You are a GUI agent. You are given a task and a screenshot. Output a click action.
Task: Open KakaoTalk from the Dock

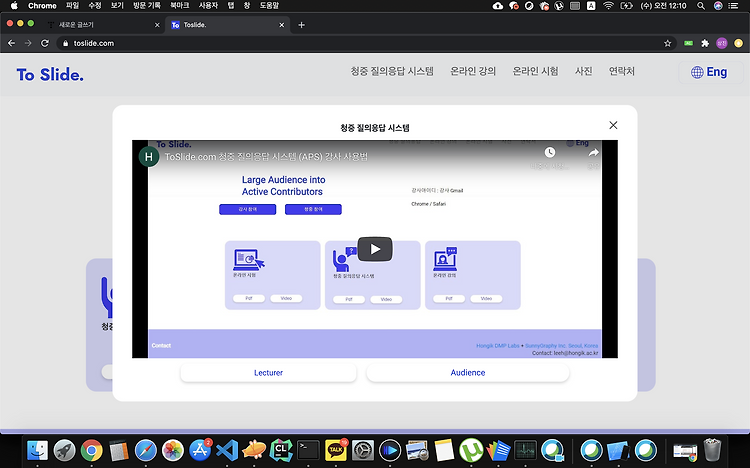[x=336, y=450]
